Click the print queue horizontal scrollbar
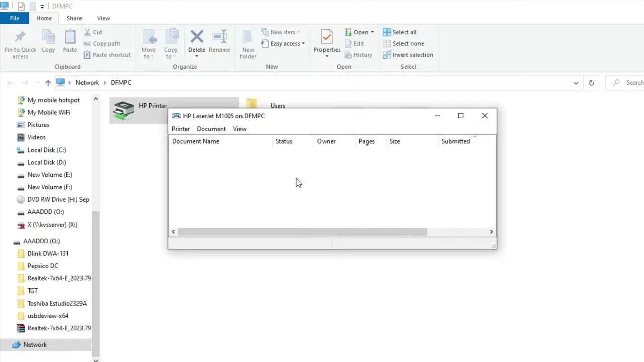This screenshot has width=644, height=362. pos(302,231)
